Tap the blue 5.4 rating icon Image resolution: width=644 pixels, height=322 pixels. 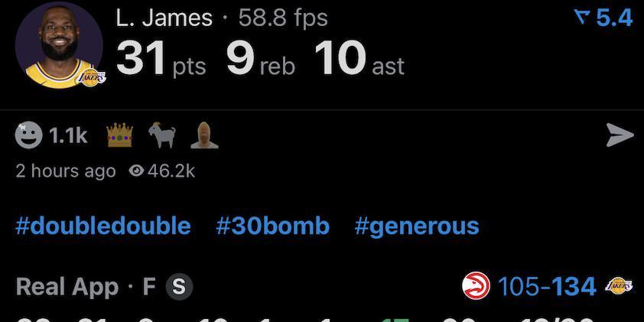pos(603,18)
